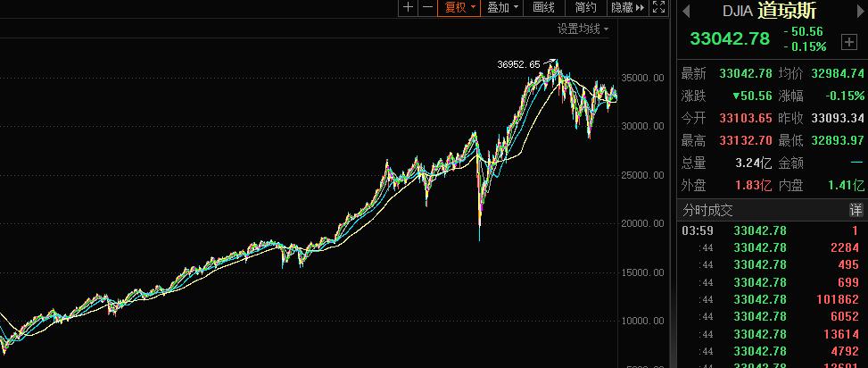Image resolution: width=868 pixels, height=368 pixels.
Task: Hide the side panel with 隐藏
Action: point(626,7)
